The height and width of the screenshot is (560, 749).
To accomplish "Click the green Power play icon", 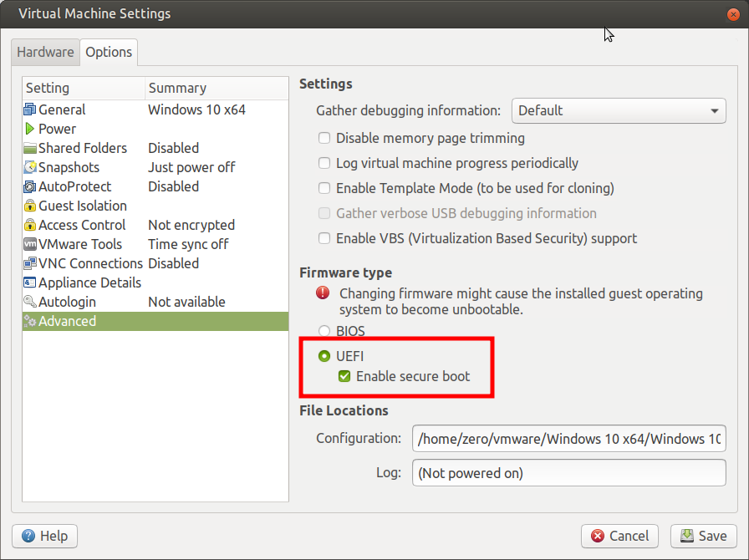I will pos(29,129).
